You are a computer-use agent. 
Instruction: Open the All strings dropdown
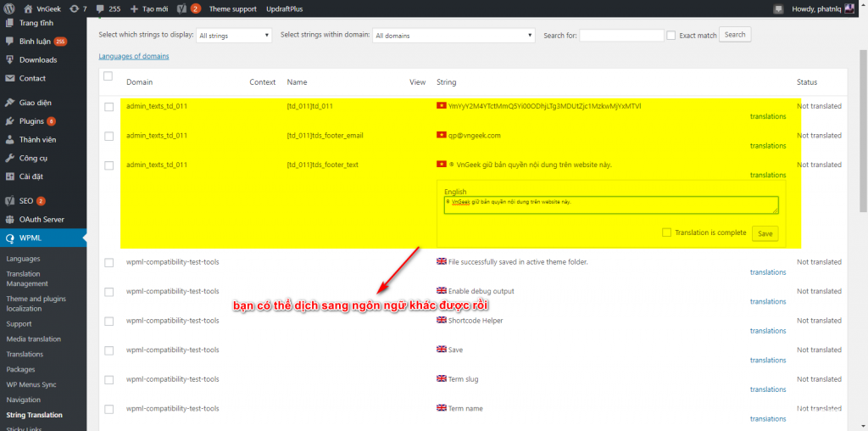(234, 36)
